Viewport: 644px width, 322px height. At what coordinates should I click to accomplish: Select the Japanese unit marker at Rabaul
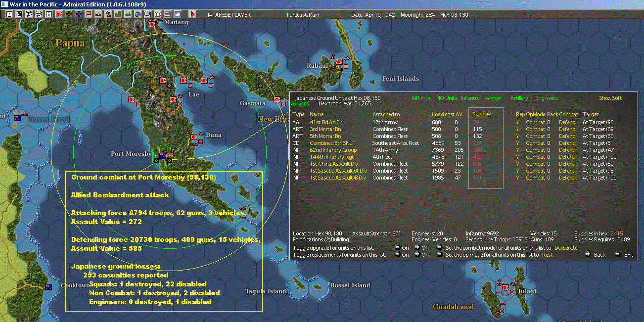tap(339, 62)
